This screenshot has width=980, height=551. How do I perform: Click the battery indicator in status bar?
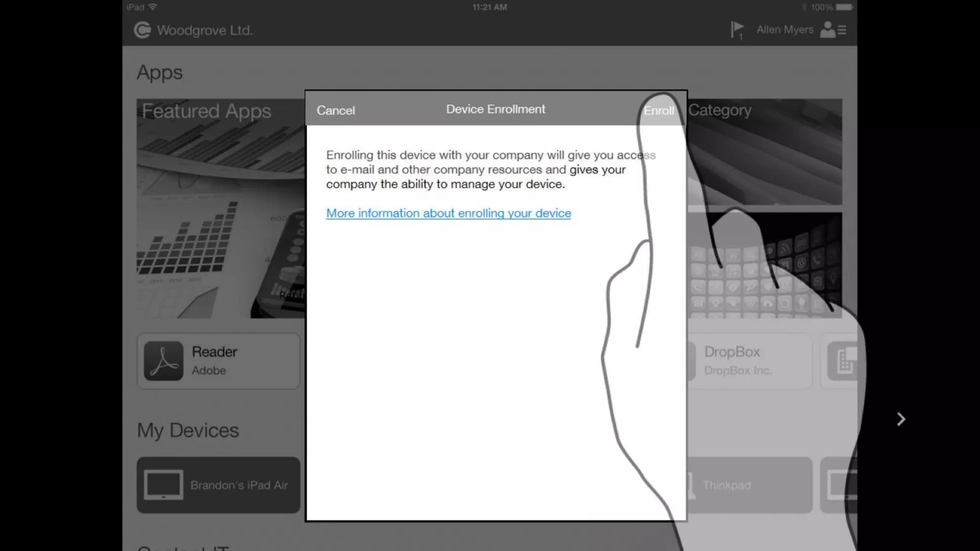coord(844,7)
